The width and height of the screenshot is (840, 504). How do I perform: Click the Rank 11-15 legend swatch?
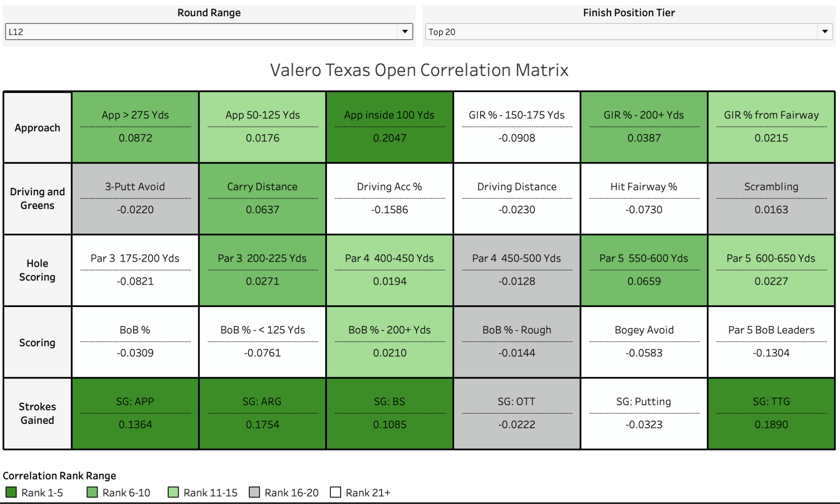coord(173,492)
